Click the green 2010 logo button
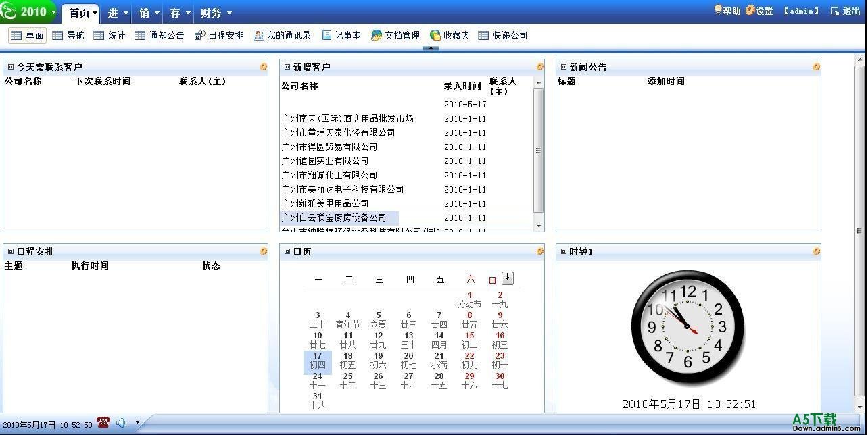The width and height of the screenshot is (868, 435). pos(28,11)
